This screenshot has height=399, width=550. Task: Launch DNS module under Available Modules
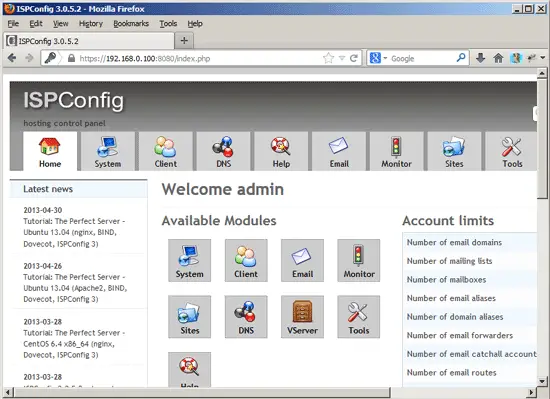pyautogui.click(x=246, y=317)
